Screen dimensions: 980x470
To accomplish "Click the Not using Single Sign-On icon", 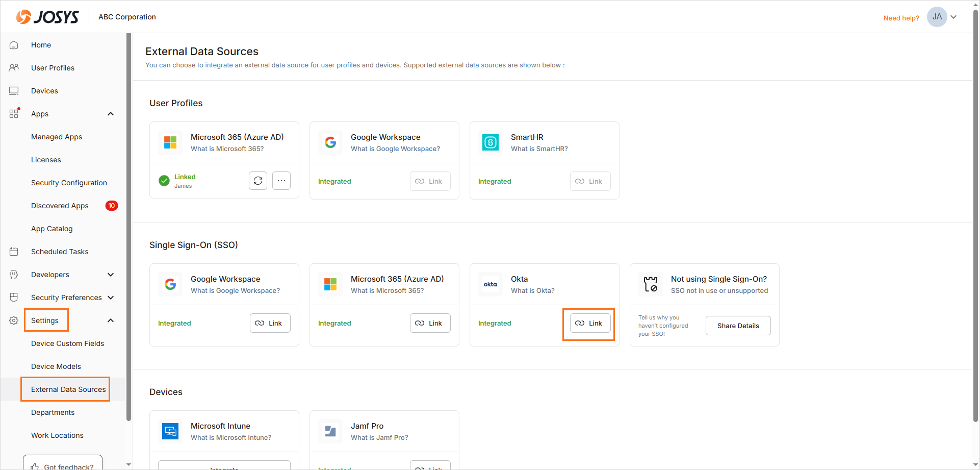I will coord(651,284).
